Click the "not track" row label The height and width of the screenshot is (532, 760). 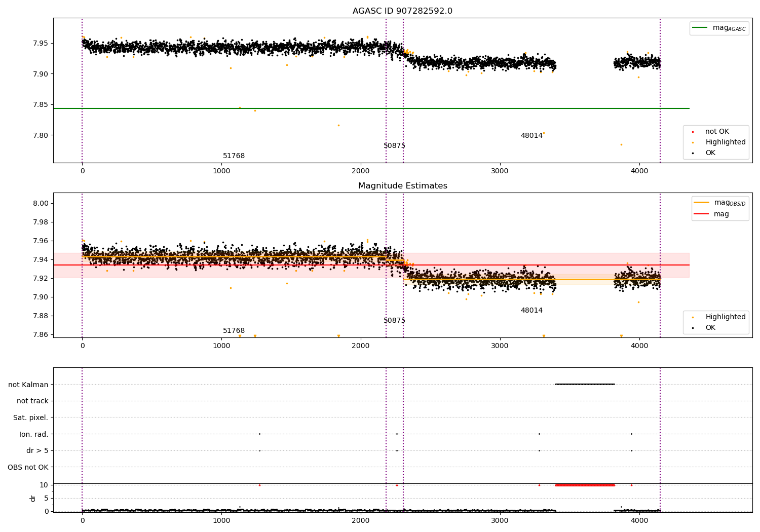tap(32, 401)
